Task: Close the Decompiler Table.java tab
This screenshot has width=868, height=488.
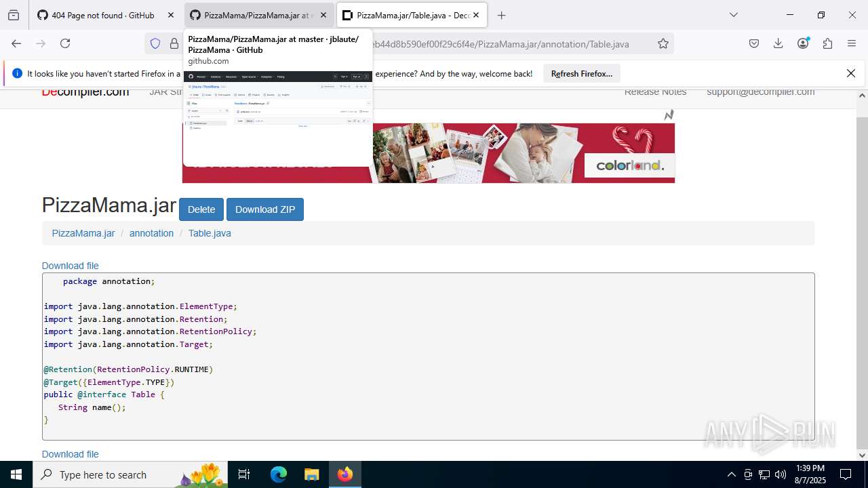Action: pos(476,15)
